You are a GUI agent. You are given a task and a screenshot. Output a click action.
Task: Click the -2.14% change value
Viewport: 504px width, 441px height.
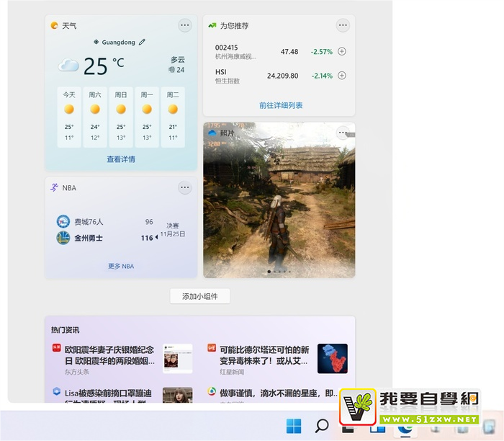click(322, 76)
